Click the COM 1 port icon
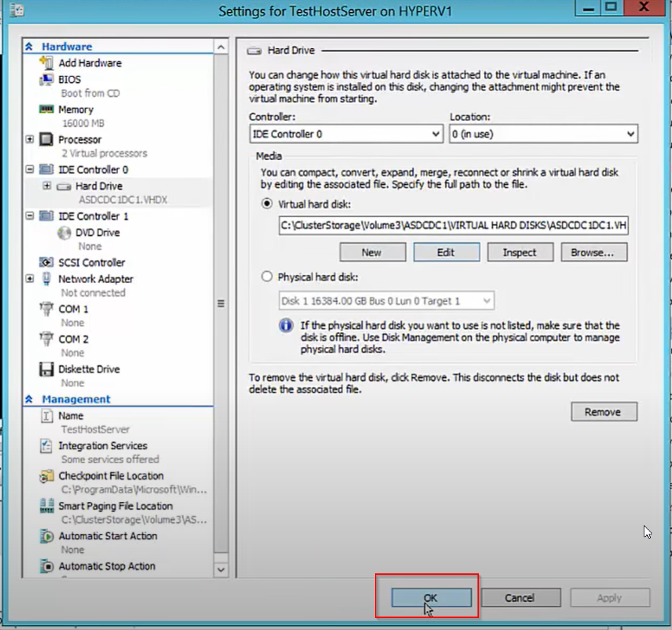The image size is (672, 630). [46, 309]
